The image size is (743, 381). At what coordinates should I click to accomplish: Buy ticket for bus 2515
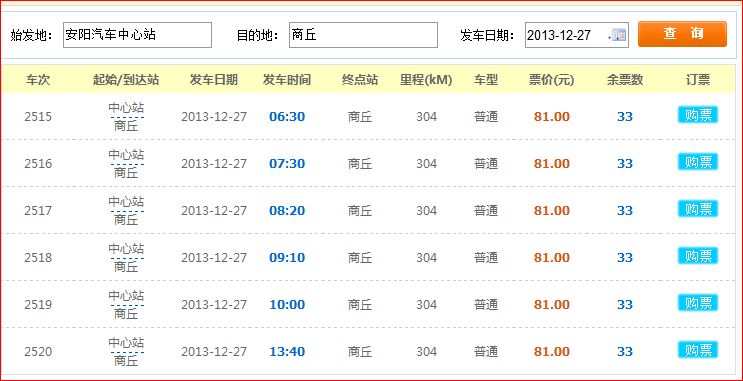[698, 115]
